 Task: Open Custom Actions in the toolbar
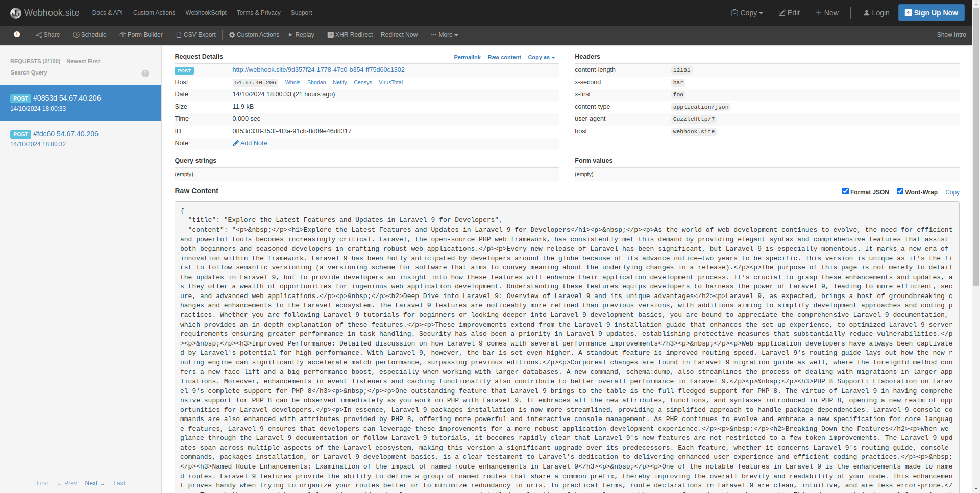pos(254,35)
